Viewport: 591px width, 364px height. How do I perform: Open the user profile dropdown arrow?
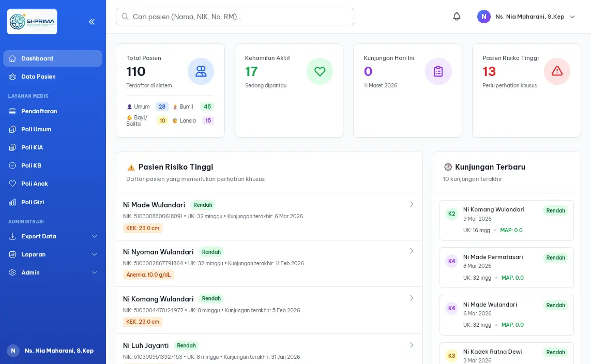click(572, 17)
